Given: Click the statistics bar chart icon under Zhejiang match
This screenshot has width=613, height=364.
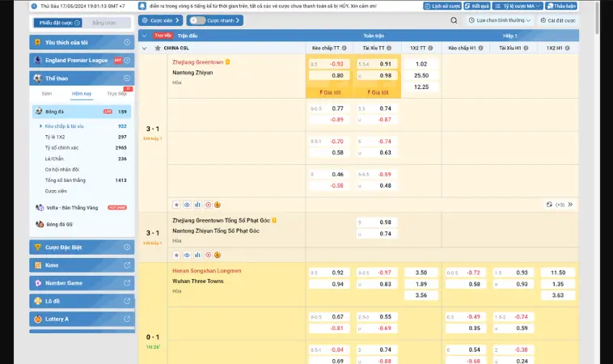Looking at the screenshot, I should pyautogui.click(x=197, y=205).
